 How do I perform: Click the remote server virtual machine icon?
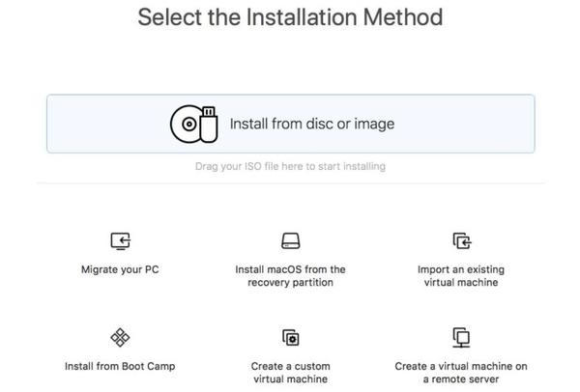tap(461, 337)
